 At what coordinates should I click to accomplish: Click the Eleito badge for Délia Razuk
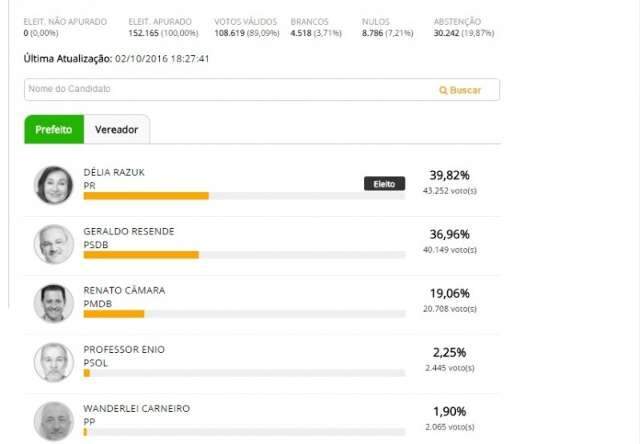pos(384,184)
